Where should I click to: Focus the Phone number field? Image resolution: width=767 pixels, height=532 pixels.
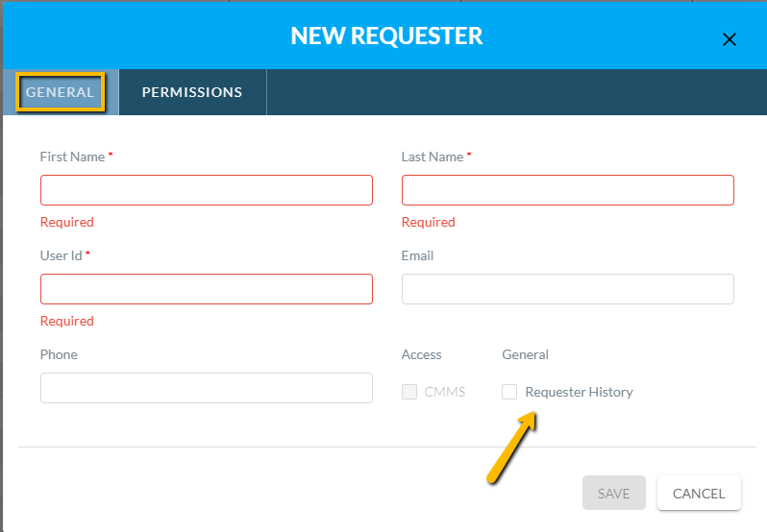[207, 388]
